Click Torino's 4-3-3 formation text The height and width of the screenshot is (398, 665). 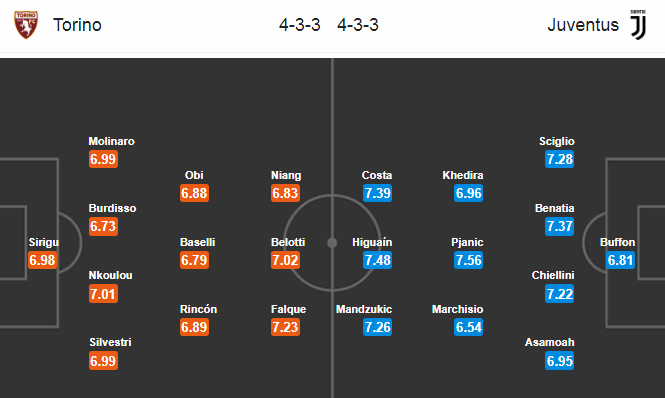pos(299,25)
